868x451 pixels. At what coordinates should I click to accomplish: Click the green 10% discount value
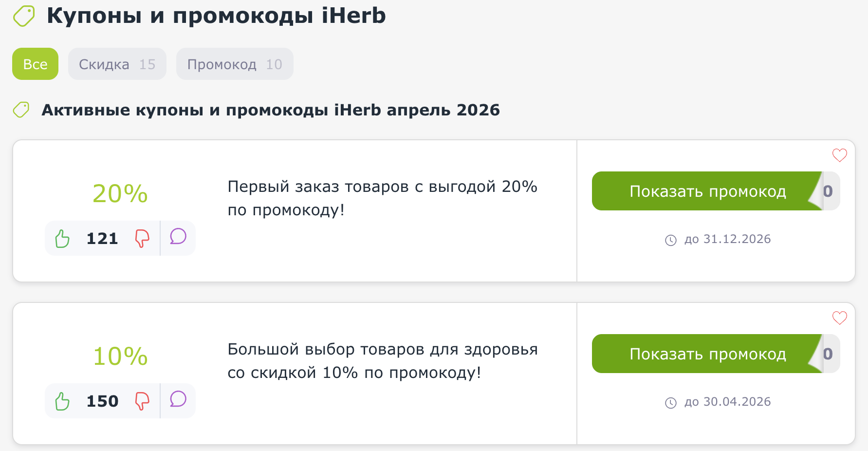coord(120,357)
